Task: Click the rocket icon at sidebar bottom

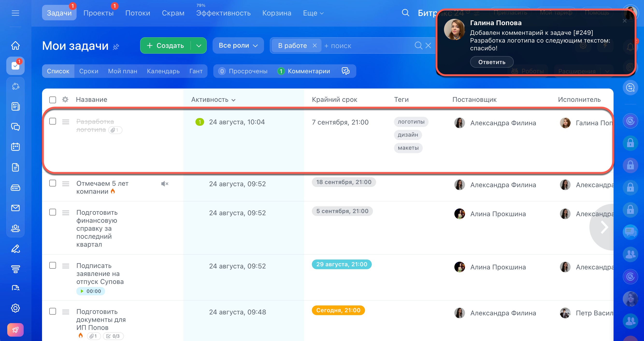Action: 15,330
